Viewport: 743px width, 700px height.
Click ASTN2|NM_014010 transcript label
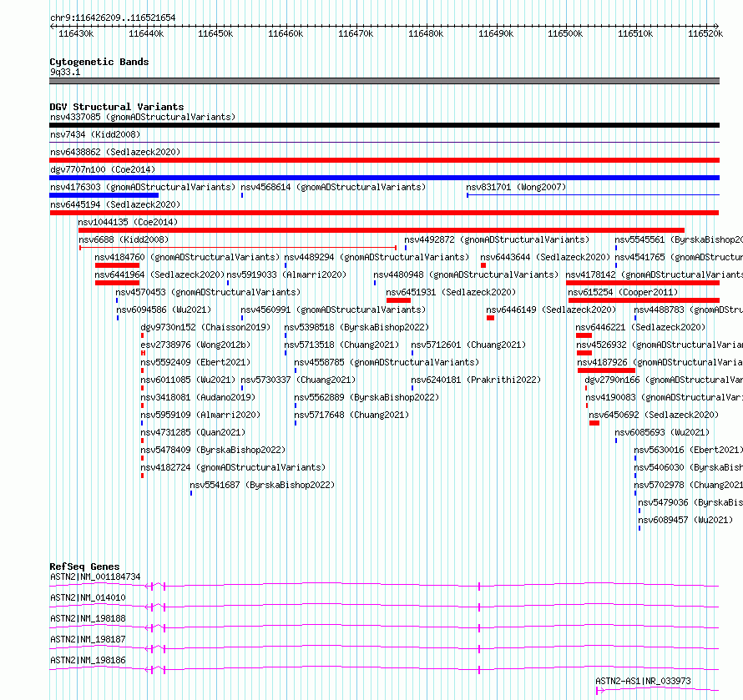(x=88, y=597)
